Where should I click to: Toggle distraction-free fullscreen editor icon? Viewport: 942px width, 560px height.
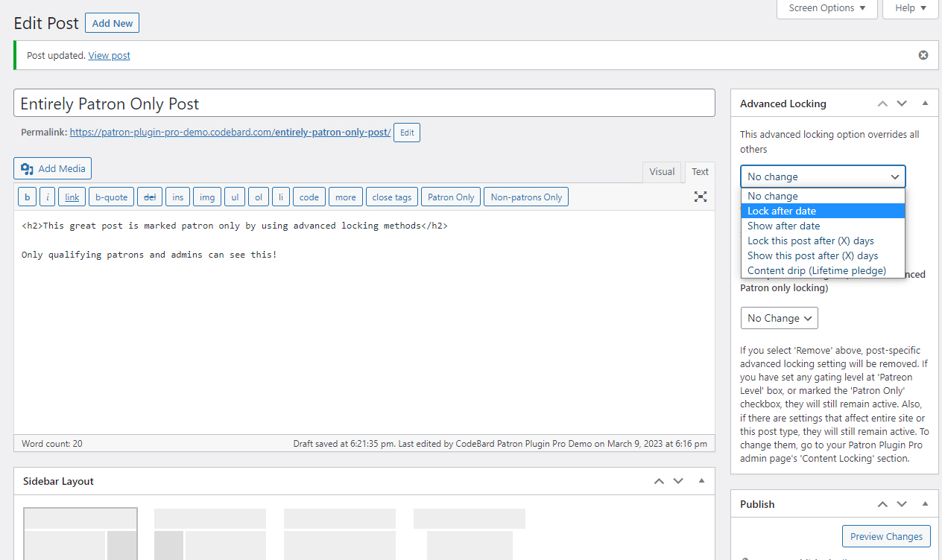[x=701, y=197]
